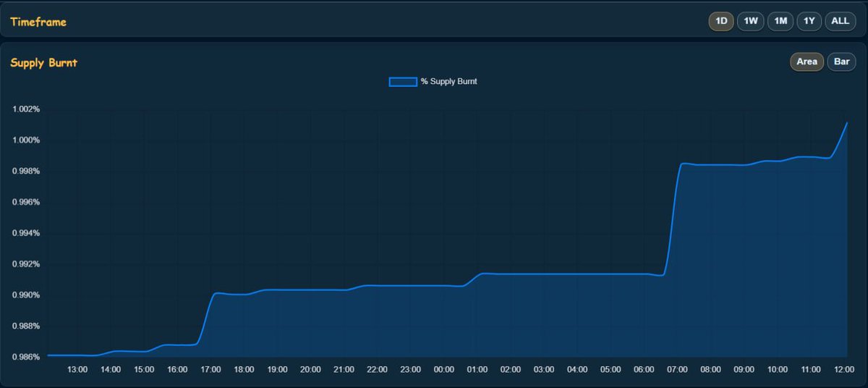Click the 0.996% y-axis label
This screenshot has width=868, height=388.
pyautogui.click(x=25, y=203)
